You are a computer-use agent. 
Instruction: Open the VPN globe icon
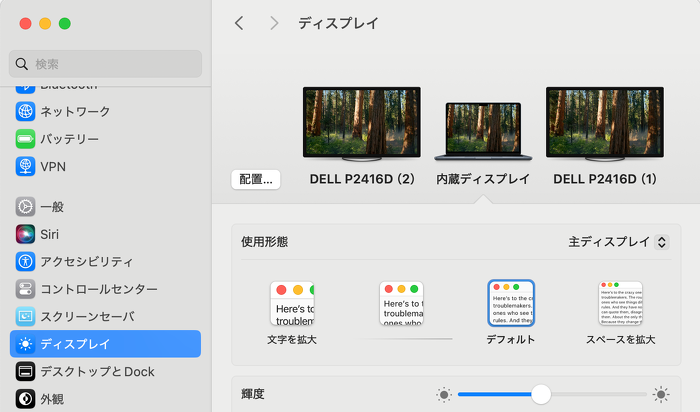tap(25, 166)
